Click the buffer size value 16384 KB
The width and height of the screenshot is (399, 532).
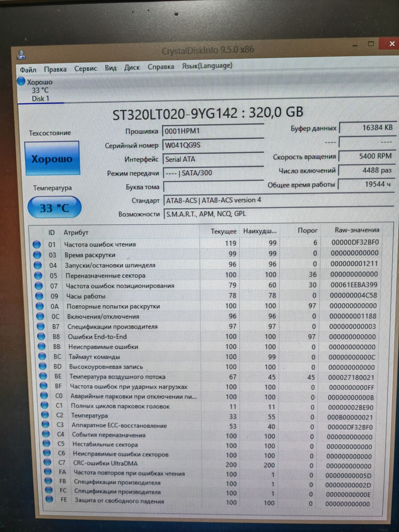tap(367, 128)
